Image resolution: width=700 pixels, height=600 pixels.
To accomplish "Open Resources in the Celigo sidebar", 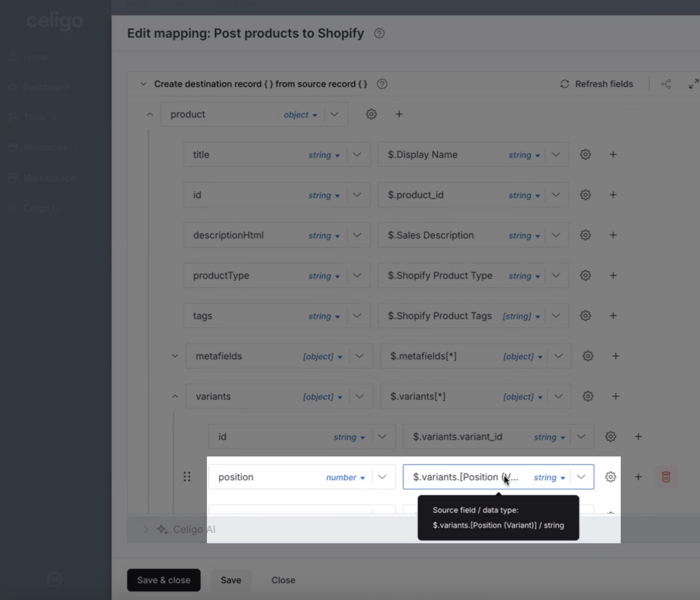I will click(x=43, y=148).
